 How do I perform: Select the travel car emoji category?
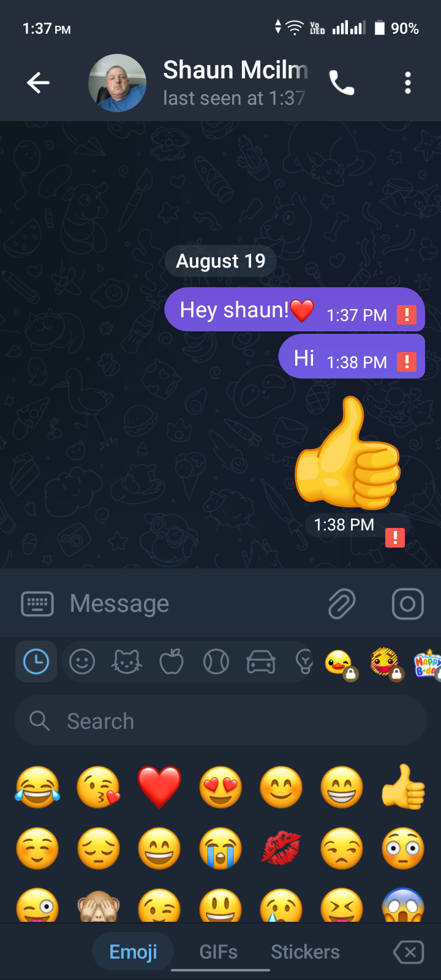pyautogui.click(x=261, y=662)
